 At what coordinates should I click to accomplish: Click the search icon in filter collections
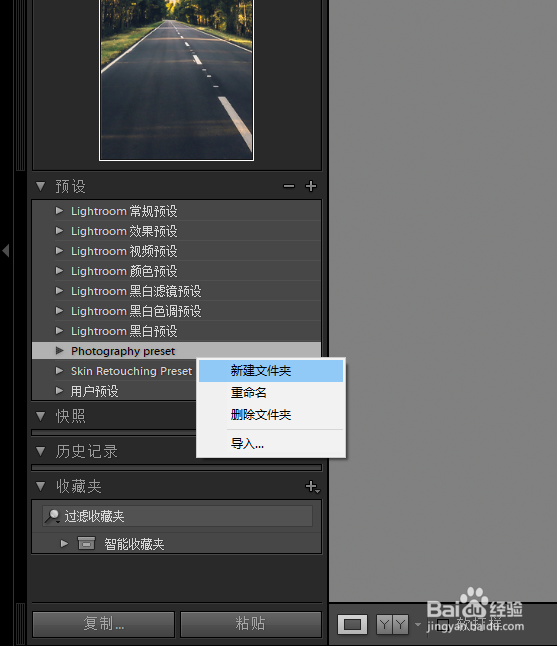click(52, 516)
